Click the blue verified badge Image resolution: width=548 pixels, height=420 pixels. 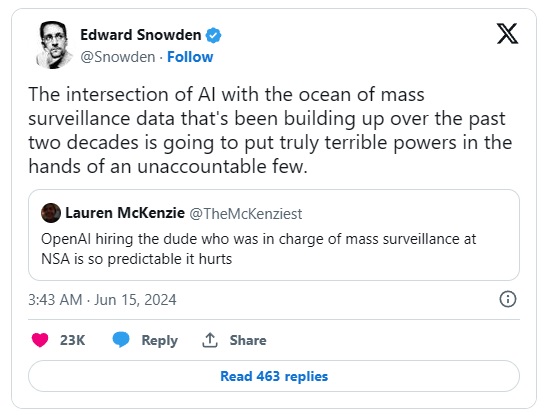click(213, 35)
